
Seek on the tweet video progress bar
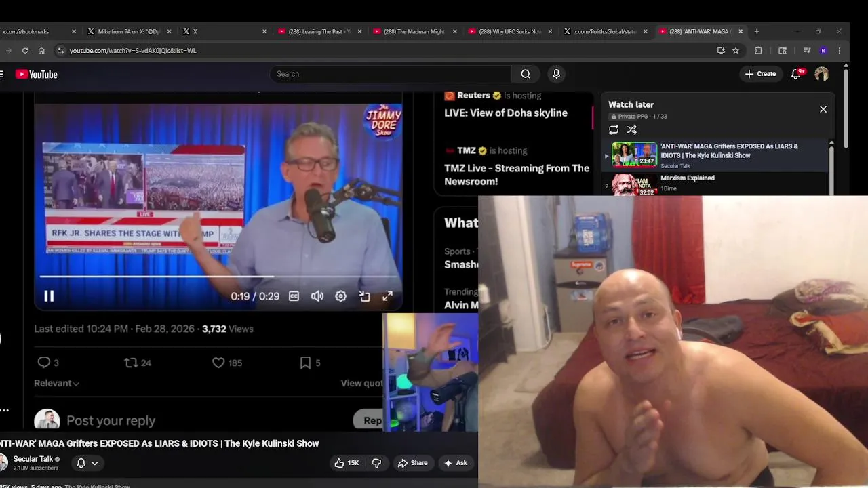point(218,277)
